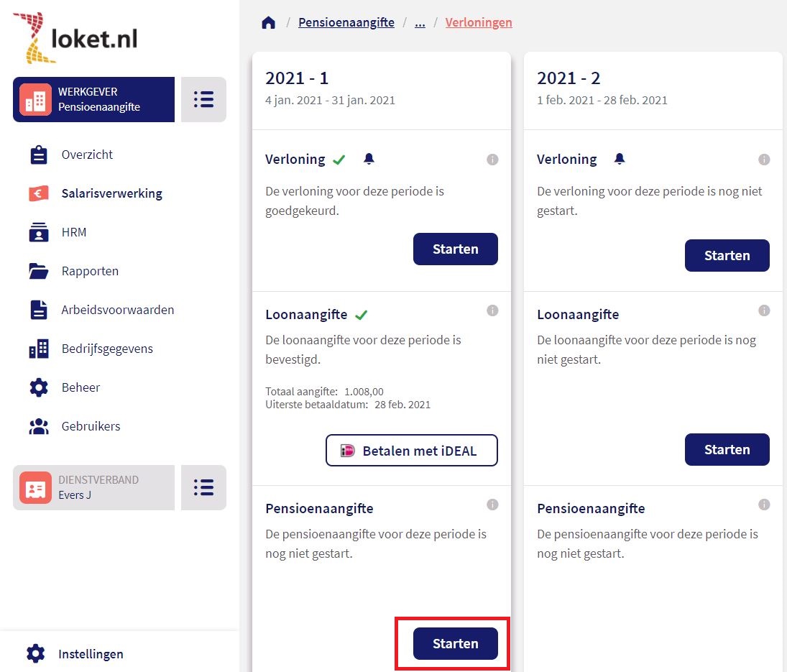787x672 pixels.
Task: Open the Gebruikers section
Action: click(91, 426)
